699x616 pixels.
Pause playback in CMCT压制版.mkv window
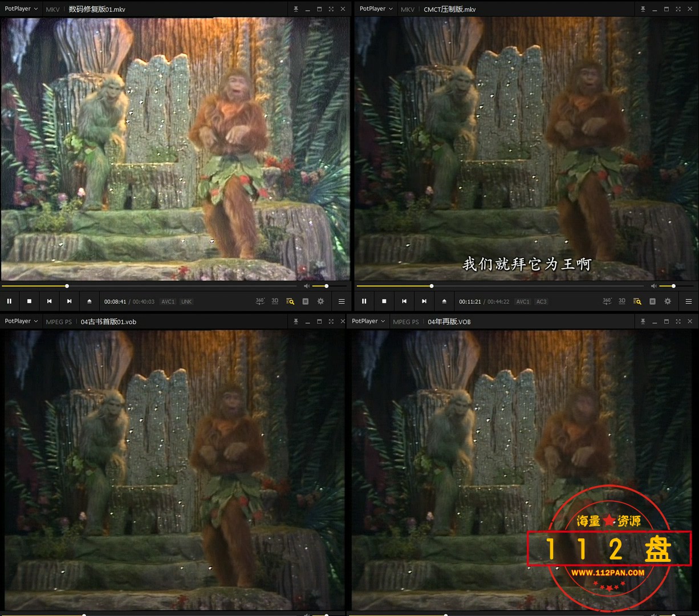(x=364, y=301)
